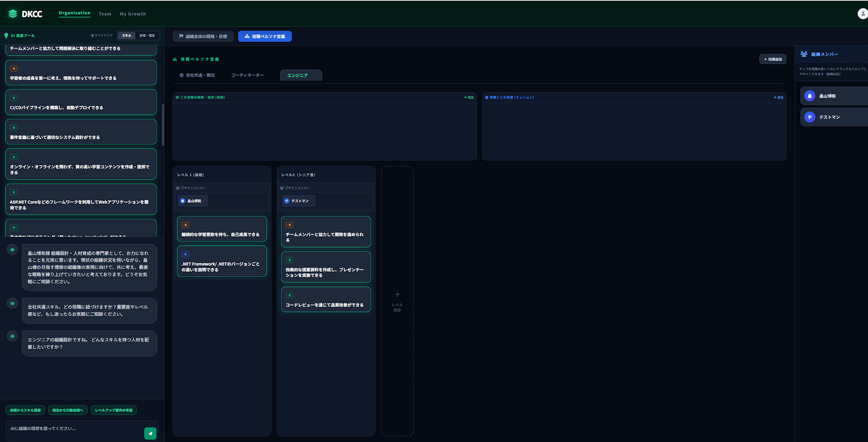The height and width of the screenshot is (442, 868).
Task: Click the S badge on ASP.NET Core card
Action: coord(14,192)
